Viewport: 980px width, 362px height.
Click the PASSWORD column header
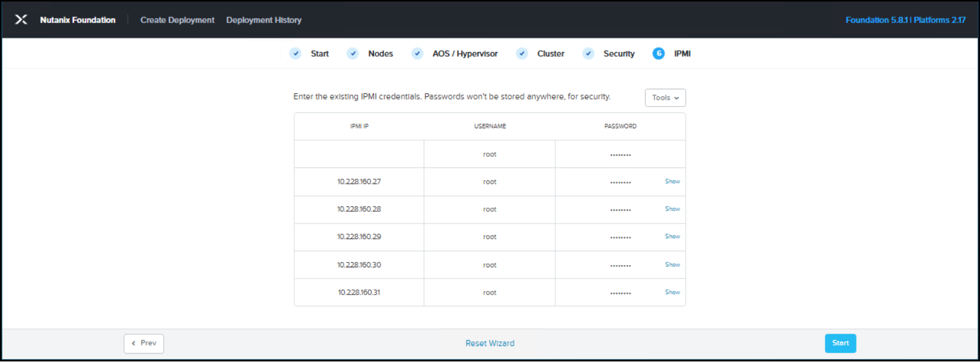click(620, 126)
